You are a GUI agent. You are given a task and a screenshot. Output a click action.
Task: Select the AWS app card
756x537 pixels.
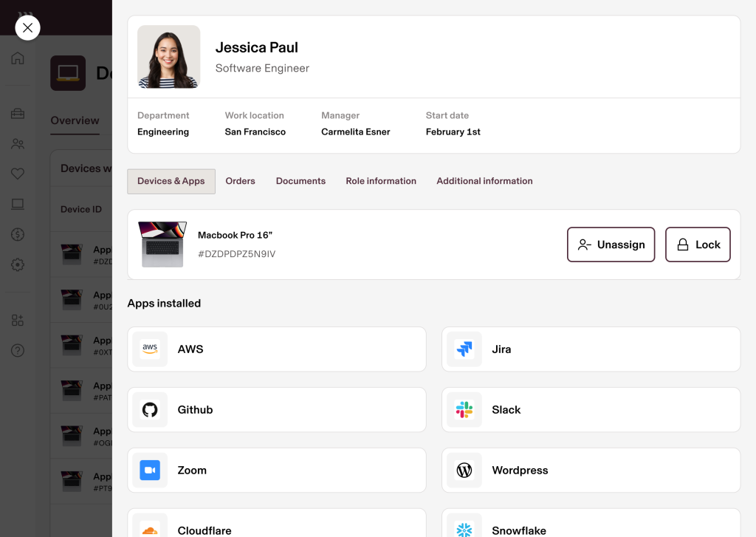click(277, 349)
